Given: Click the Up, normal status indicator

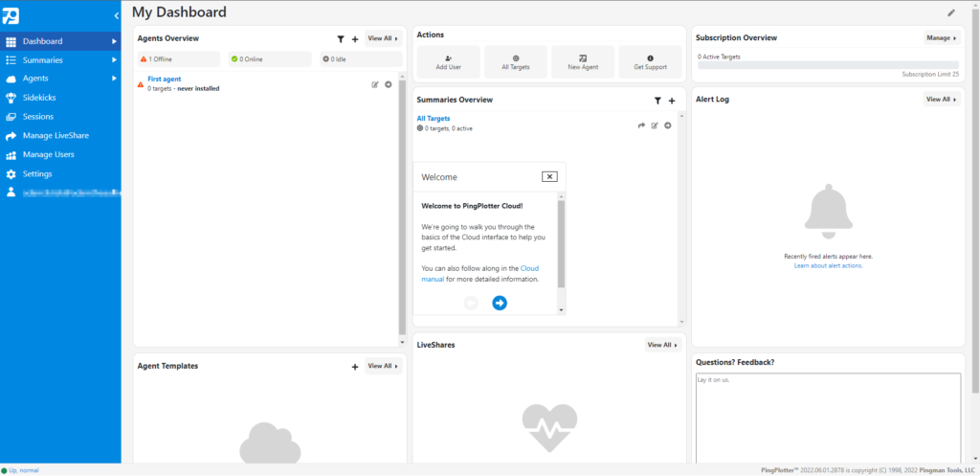Looking at the screenshot, I should coord(21,470).
